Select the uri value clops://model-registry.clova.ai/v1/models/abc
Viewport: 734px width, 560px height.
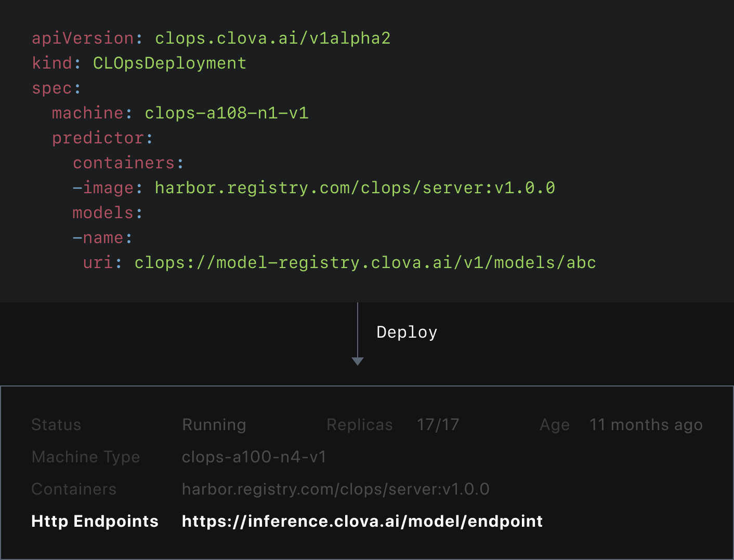[x=365, y=263]
